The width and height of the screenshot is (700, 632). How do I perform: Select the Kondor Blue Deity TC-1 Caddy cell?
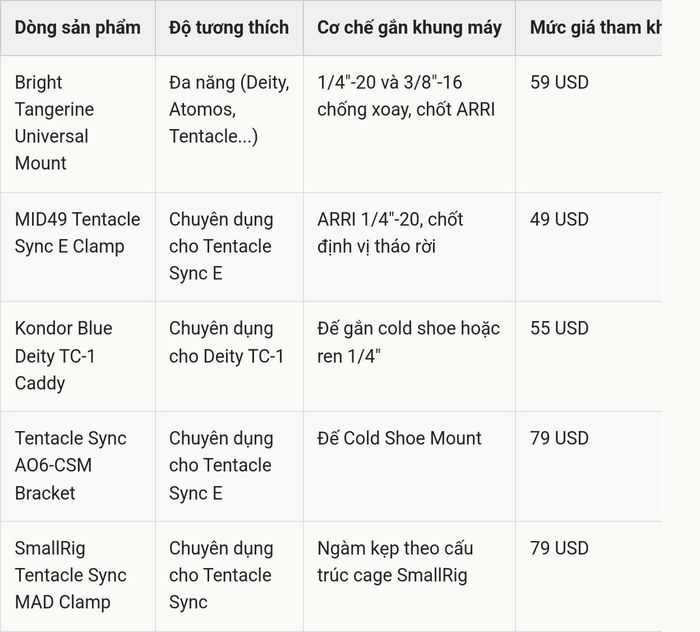click(78, 356)
